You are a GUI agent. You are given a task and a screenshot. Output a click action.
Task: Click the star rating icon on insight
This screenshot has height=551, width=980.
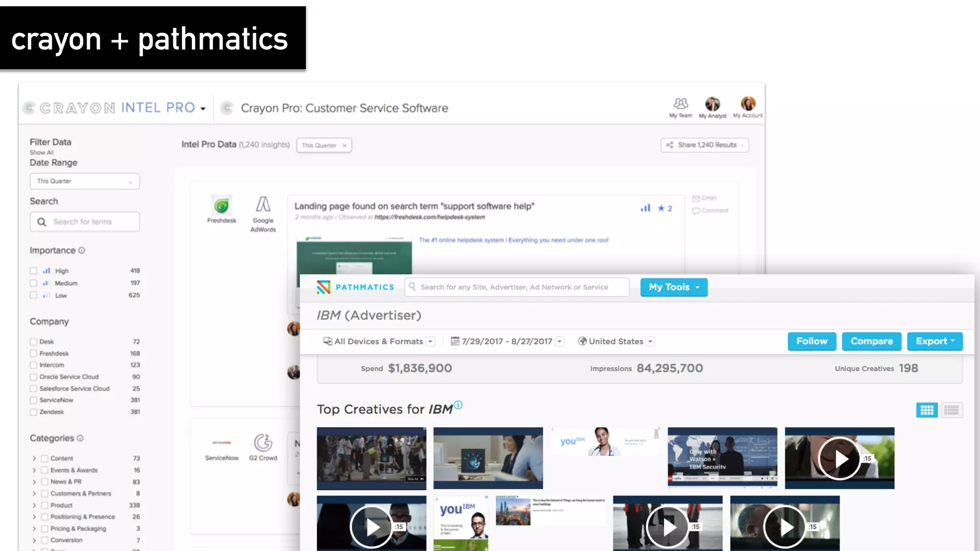point(661,208)
